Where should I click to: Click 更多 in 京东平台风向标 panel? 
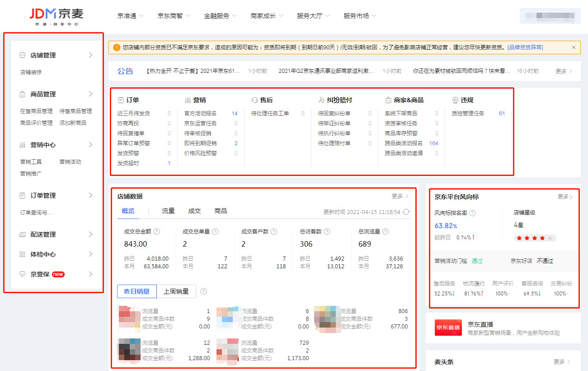click(565, 197)
